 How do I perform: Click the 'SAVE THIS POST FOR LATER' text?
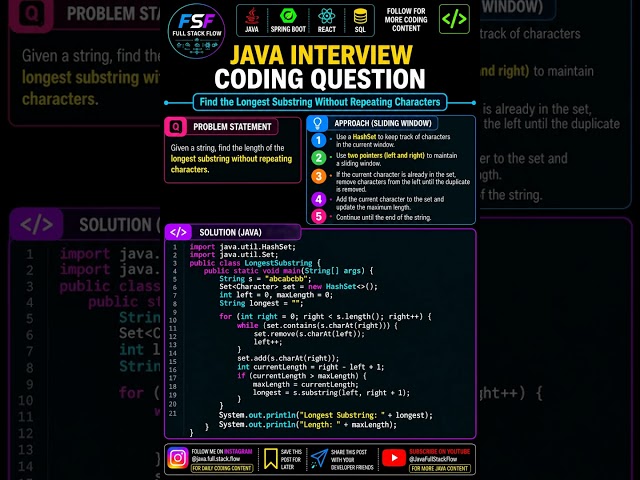[291, 459]
